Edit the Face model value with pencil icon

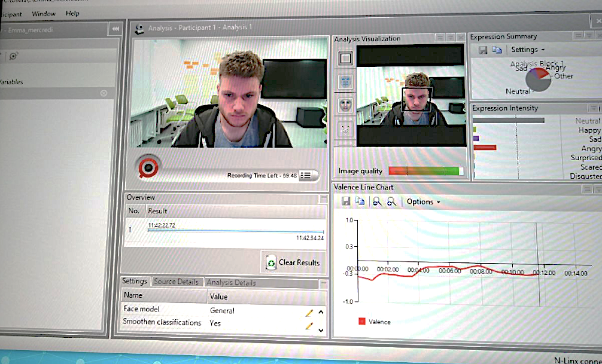[x=309, y=313]
